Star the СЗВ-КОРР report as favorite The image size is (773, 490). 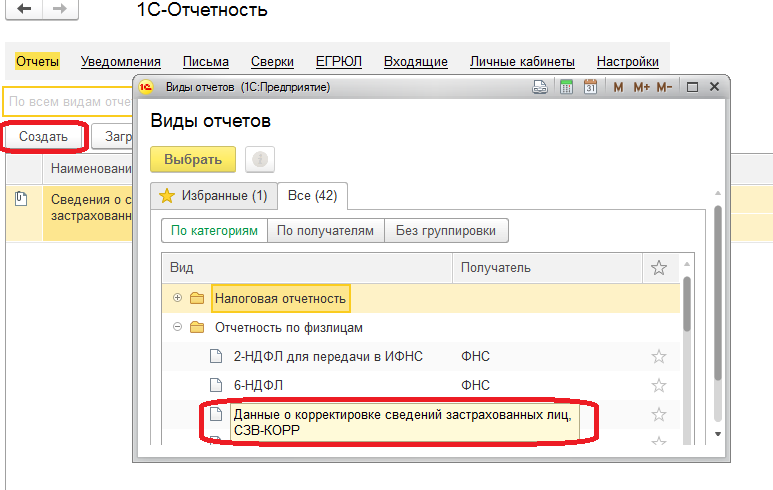659,414
